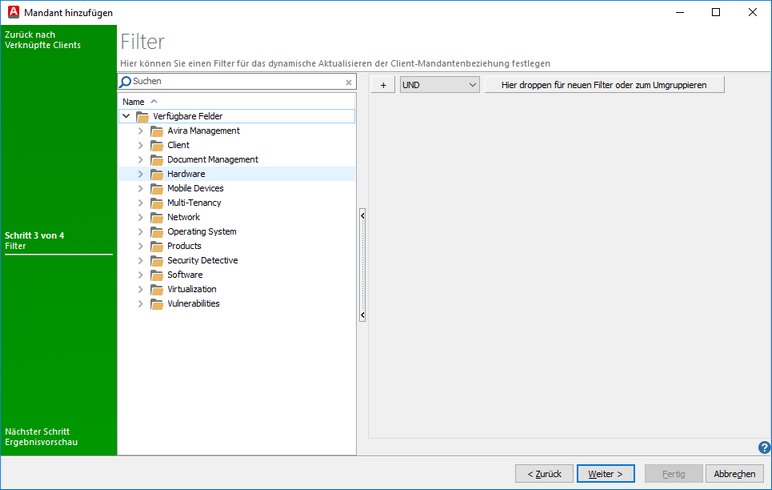Click in the Suchen search field
772x490 pixels.
(x=236, y=82)
